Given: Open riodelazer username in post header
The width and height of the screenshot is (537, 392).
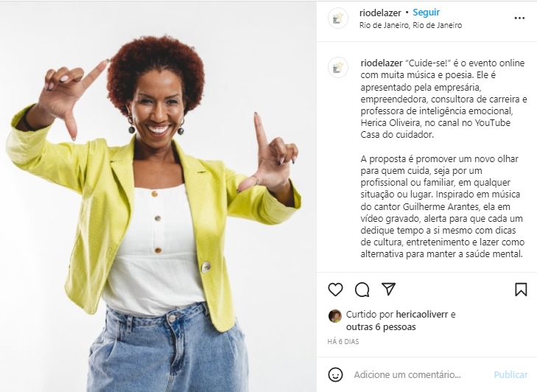Looking at the screenshot, I should 380,13.
